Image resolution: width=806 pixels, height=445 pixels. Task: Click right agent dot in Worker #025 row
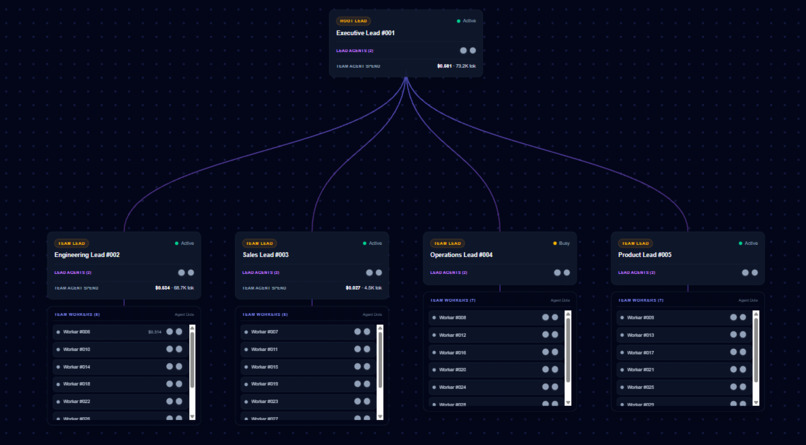point(743,387)
